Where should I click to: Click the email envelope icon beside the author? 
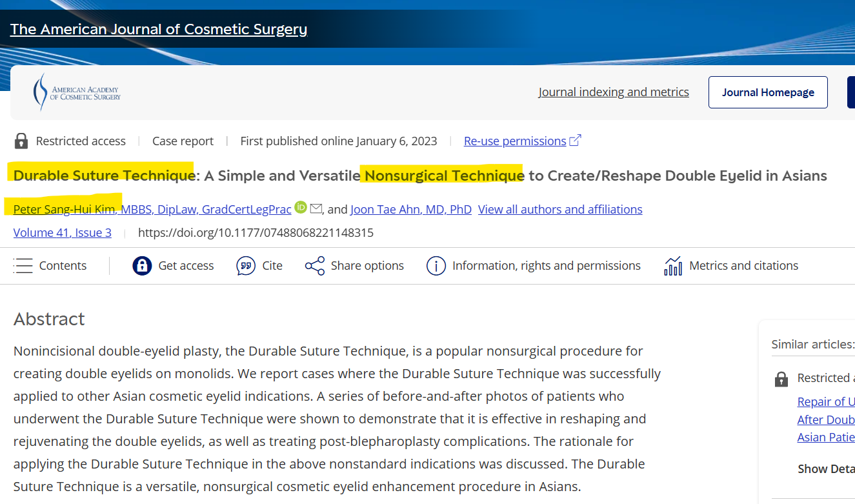pos(316,208)
